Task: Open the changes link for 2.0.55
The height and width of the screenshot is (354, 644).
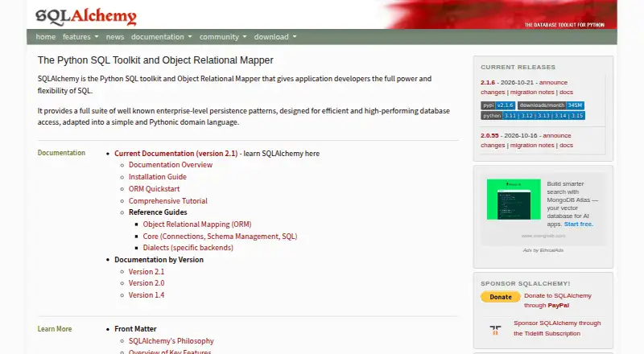Action: click(493, 146)
